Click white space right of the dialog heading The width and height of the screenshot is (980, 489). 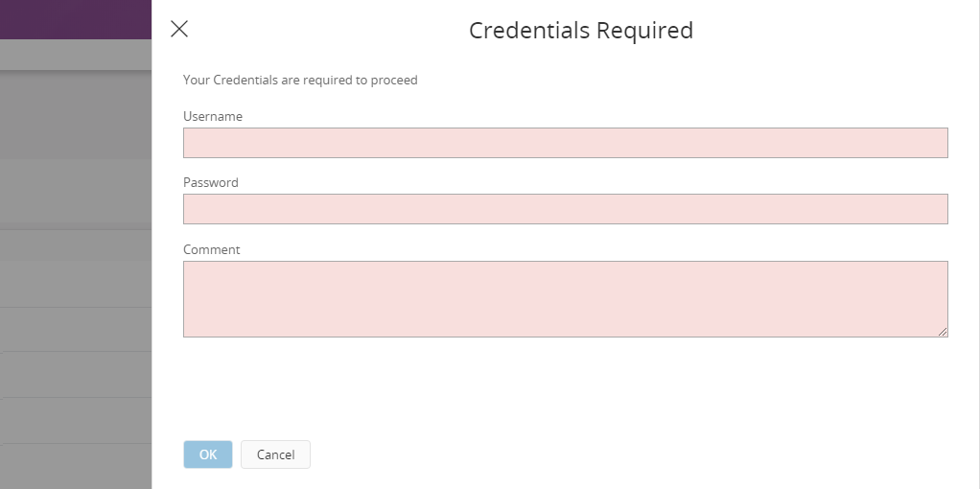tap(834, 30)
